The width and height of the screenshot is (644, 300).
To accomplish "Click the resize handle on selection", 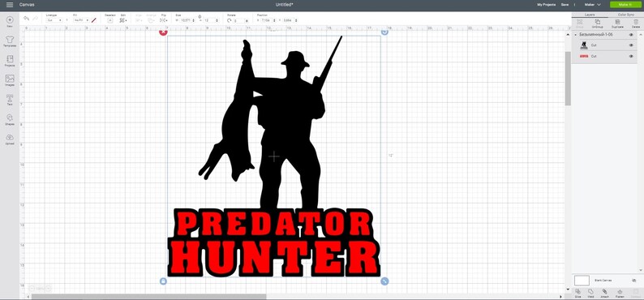I will point(384,281).
